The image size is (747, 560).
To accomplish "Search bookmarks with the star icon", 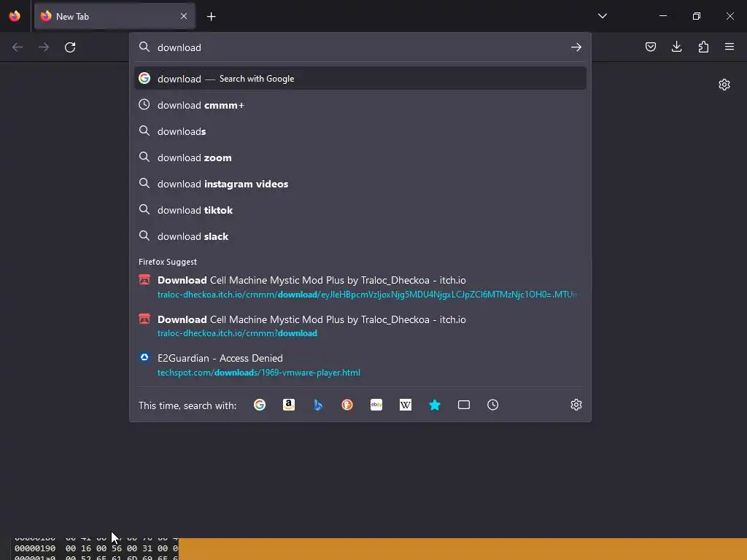I will click(x=435, y=405).
